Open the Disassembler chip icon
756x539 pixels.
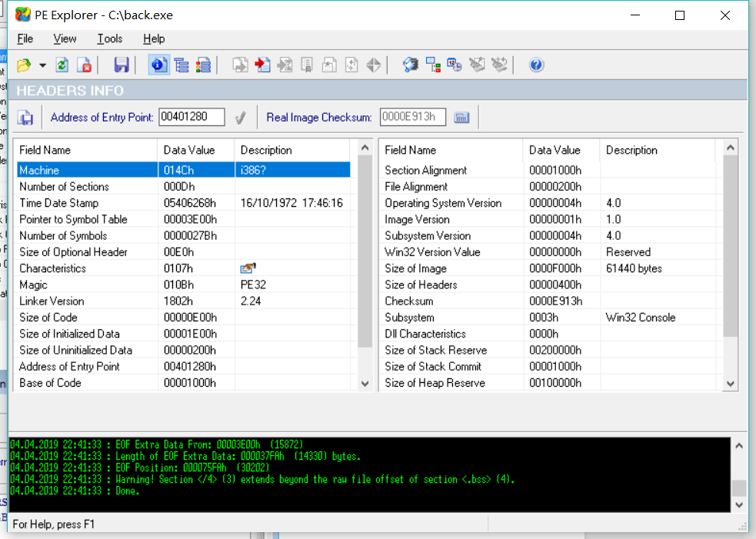411,65
